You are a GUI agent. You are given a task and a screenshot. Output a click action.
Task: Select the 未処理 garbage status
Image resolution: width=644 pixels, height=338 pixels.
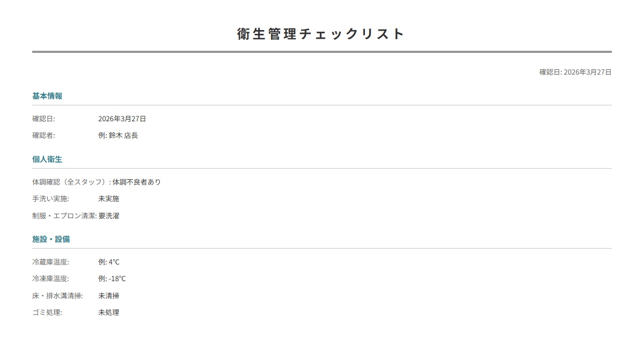[x=108, y=312]
